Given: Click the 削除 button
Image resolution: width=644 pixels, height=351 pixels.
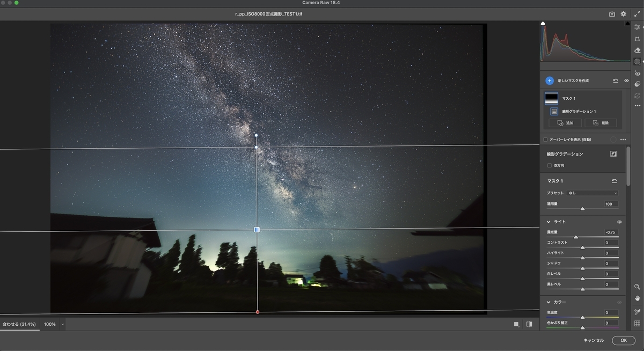Looking at the screenshot, I should point(601,123).
